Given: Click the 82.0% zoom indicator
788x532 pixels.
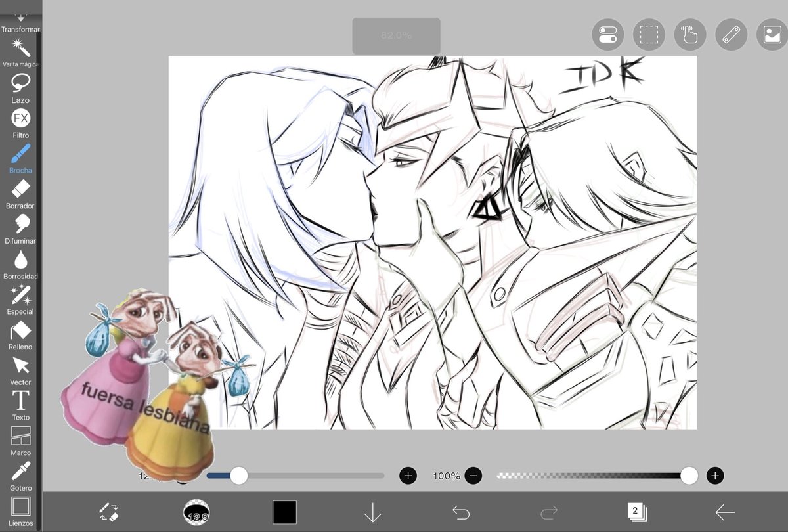Looking at the screenshot, I should 396,35.
